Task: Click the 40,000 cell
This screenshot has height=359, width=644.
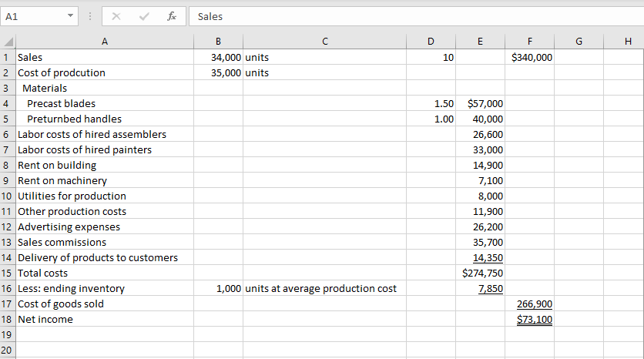Action: [480, 119]
